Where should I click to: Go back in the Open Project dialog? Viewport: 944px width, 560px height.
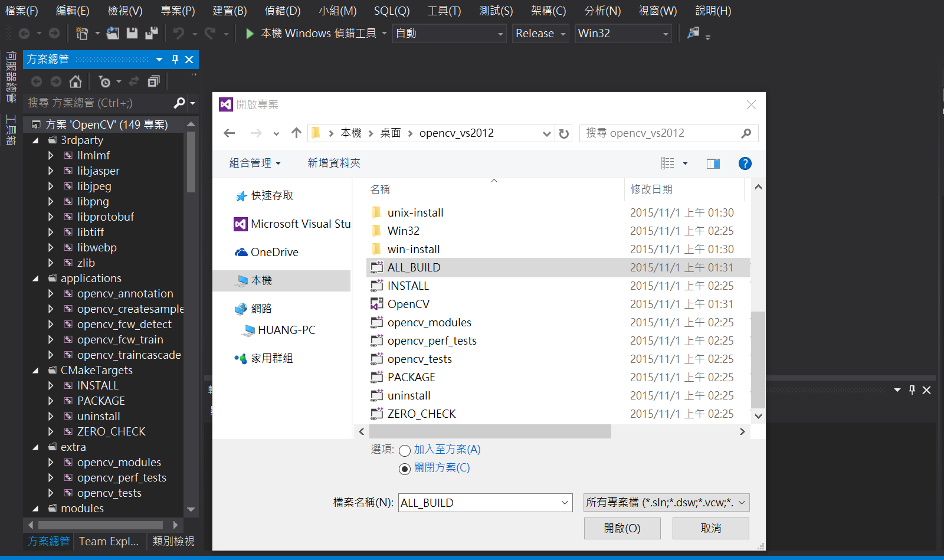pyautogui.click(x=230, y=133)
